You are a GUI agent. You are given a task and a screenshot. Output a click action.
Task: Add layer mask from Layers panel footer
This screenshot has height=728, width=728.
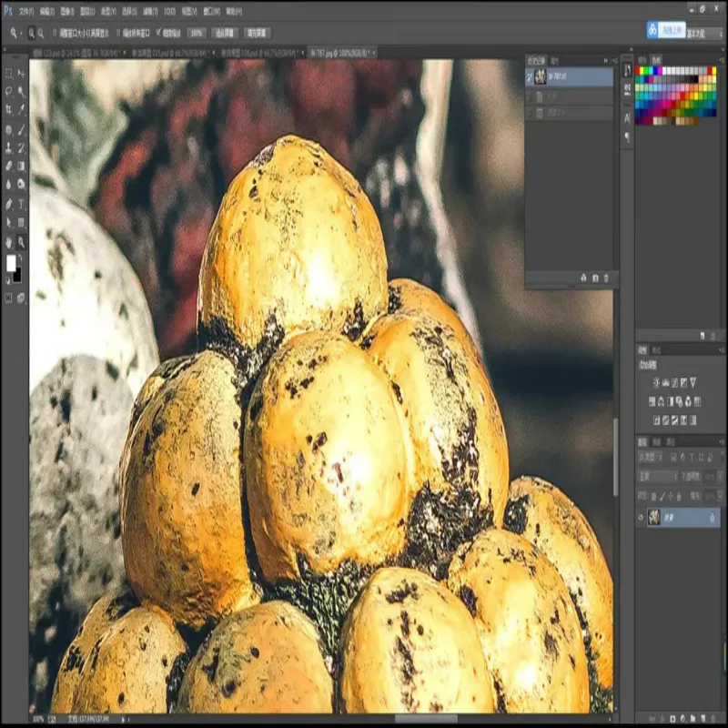coord(672,718)
